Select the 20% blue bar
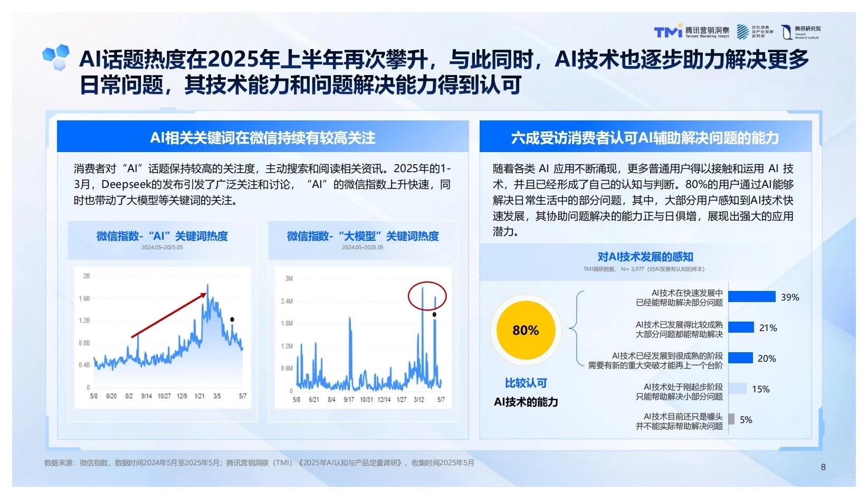Screen dimensions: 868x499 pos(741,358)
